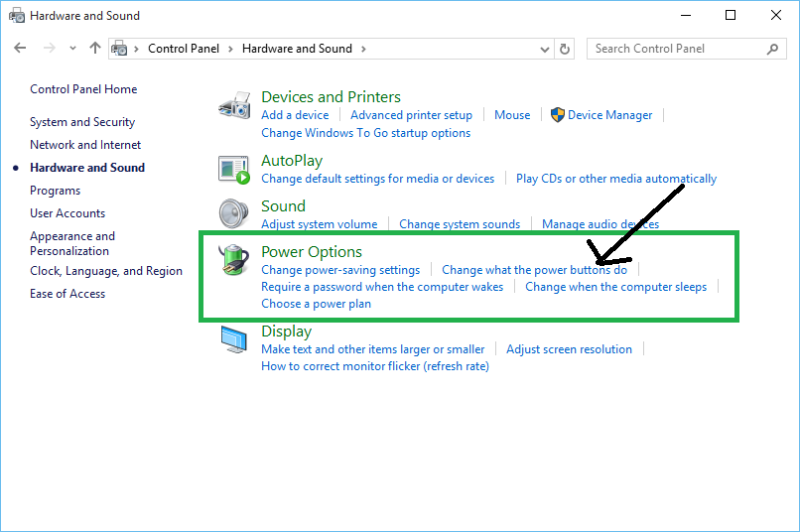
Task: Change default settings for media or devices
Action: [x=377, y=179]
